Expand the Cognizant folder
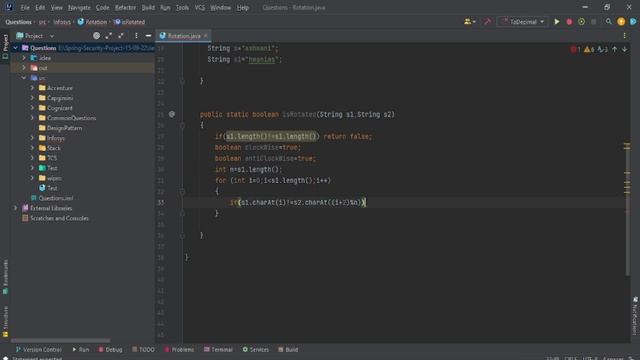Viewport: 640px width, 360px height. [x=32, y=108]
